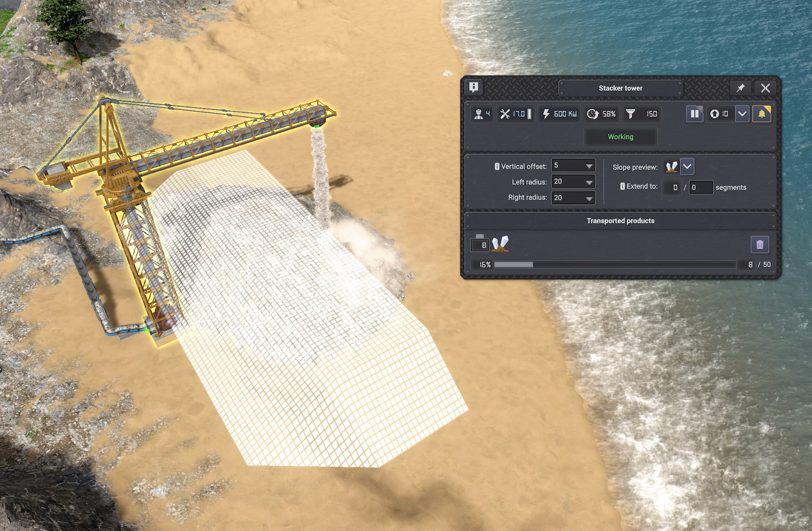Click the 600 KW power indicator
This screenshot has width=812, height=531.
tap(559, 114)
